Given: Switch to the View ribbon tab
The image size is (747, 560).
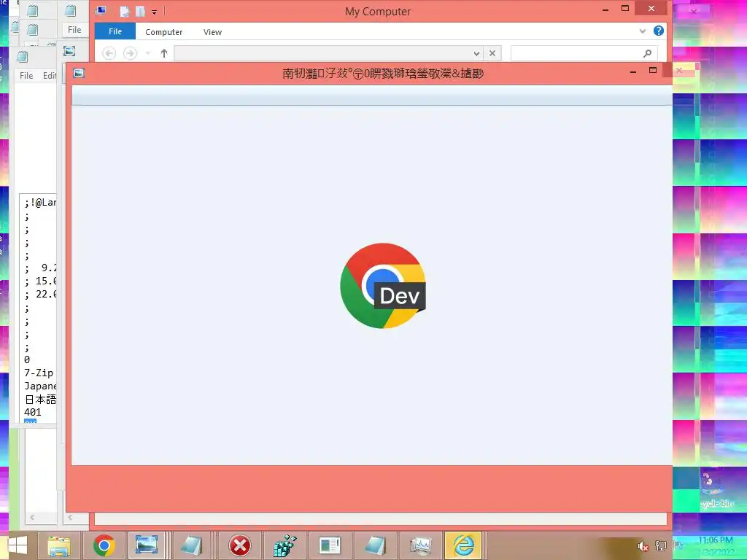Looking at the screenshot, I should click(x=212, y=32).
